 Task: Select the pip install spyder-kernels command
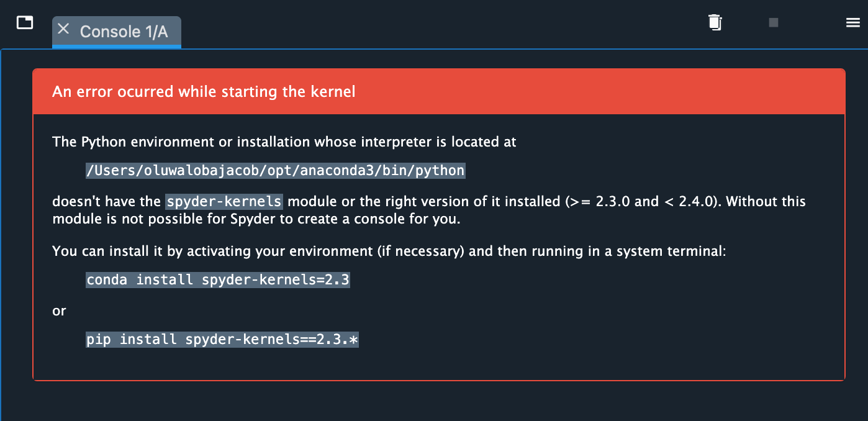click(222, 339)
